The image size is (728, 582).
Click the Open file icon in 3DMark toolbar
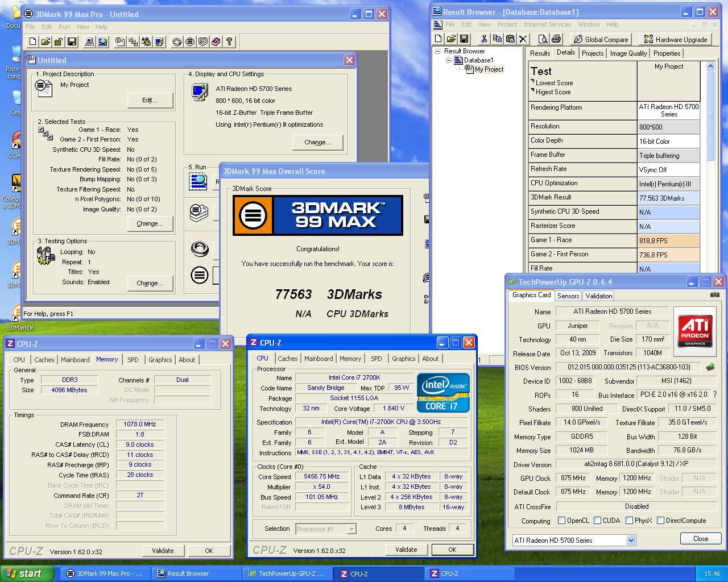tap(45, 41)
